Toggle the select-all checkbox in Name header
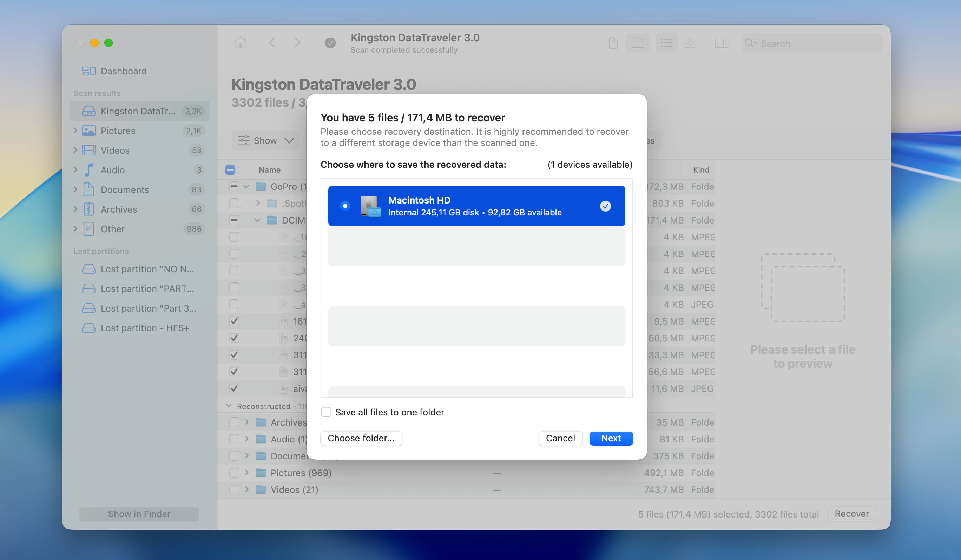The width and height of the screenshot is (961, 560). tap(230, 170)
